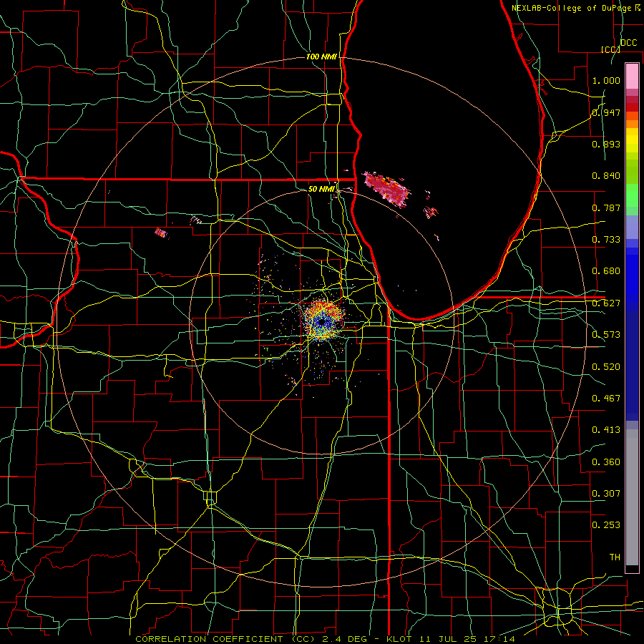Select the 0.680 scale value
This screenshot has width=644, height=644.
[606, 271]
